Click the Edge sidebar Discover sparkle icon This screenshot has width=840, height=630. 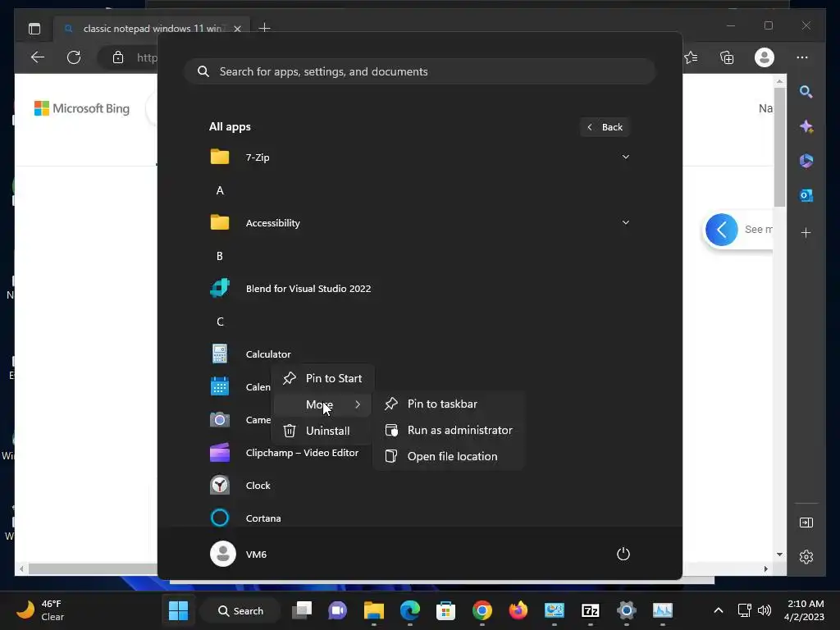[806, 126]
